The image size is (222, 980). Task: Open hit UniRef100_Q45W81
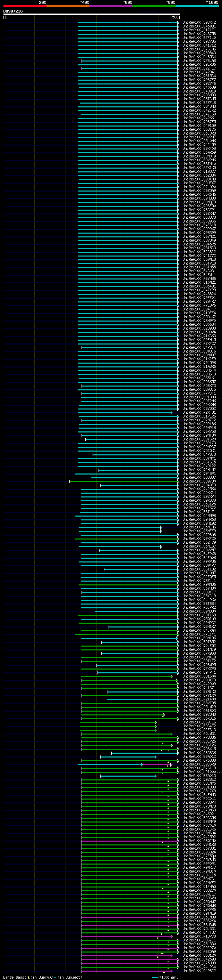point(199,26)
